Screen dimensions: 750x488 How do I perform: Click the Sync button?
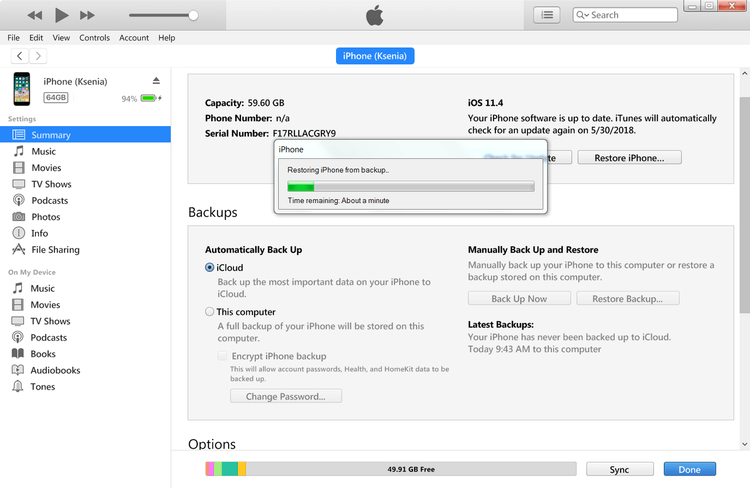pyautogui.click(x=619, y=469)
